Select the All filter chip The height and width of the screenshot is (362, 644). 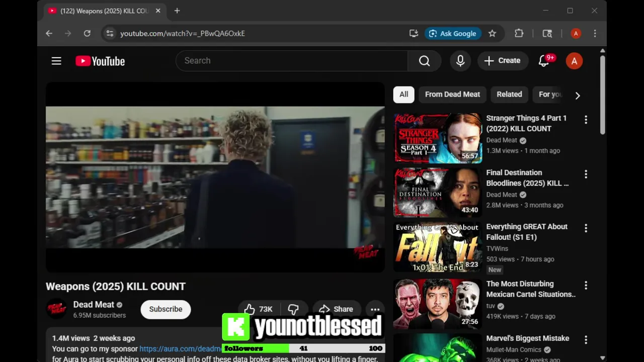tap(404, 95)
